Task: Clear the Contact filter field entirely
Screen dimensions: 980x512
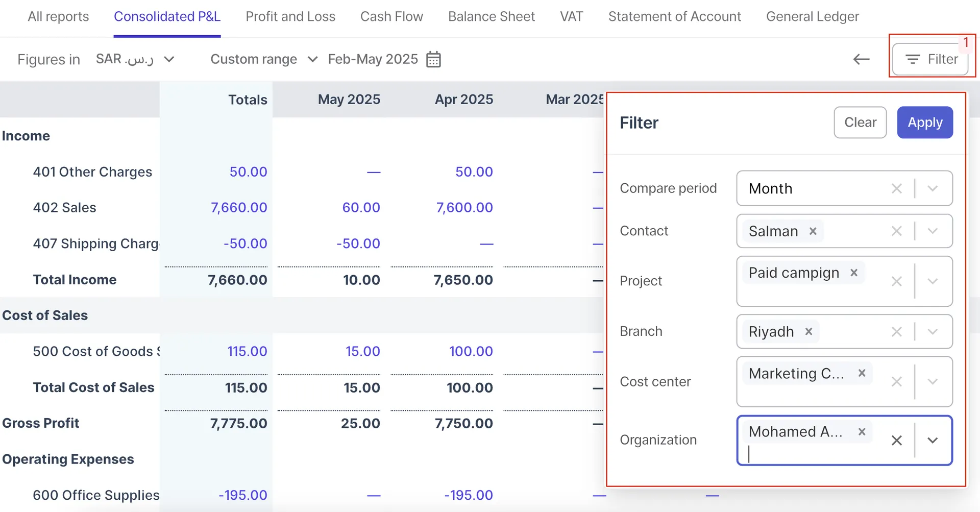Action: click(x=897, y=231)
